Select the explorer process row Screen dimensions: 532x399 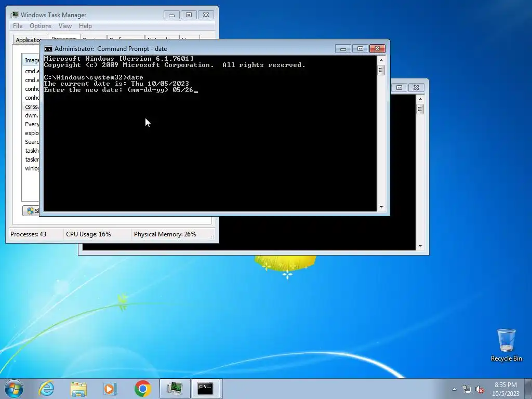coord(31,133)
